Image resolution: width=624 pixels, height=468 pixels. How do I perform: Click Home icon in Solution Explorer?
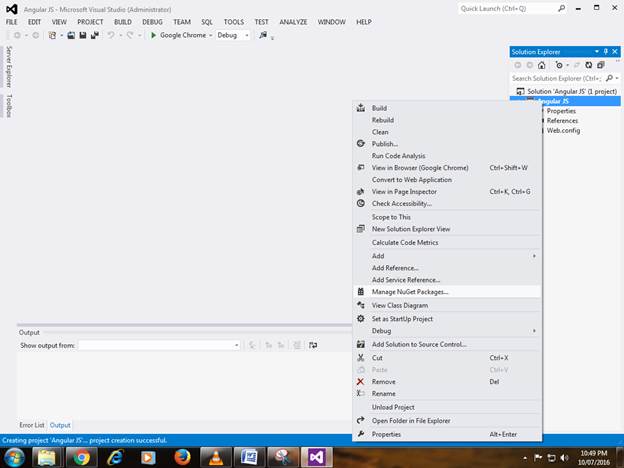point(541,65)
